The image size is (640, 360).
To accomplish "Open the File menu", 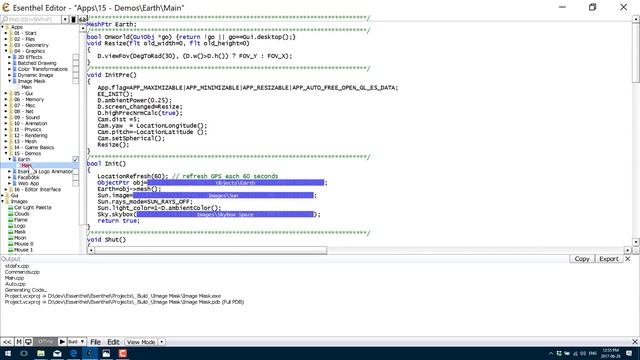I will pyautogui.click(x=95, y=342).
